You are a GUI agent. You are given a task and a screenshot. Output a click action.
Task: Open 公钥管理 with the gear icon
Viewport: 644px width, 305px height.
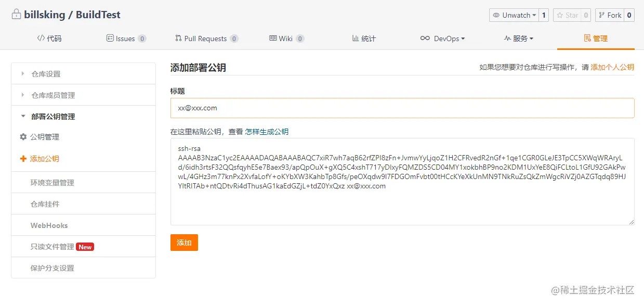40,137
